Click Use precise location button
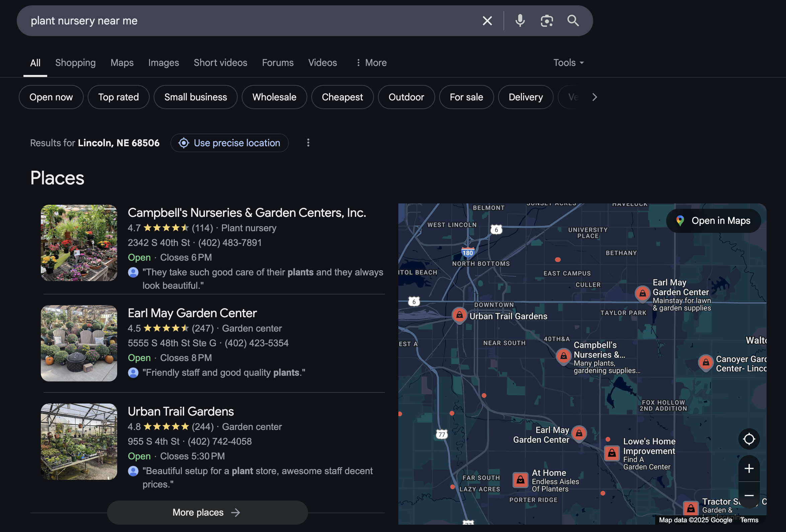 point(230,143)
